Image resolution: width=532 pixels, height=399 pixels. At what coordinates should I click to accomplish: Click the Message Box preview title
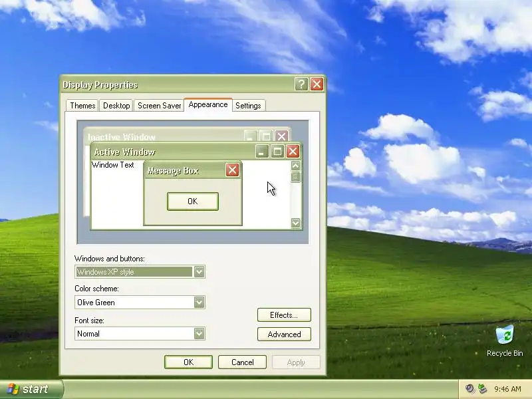tap(173, 171)
